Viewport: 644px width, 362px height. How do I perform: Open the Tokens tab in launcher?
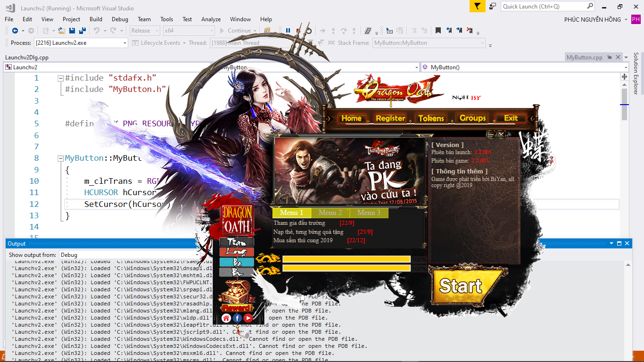tap(431, 118)
